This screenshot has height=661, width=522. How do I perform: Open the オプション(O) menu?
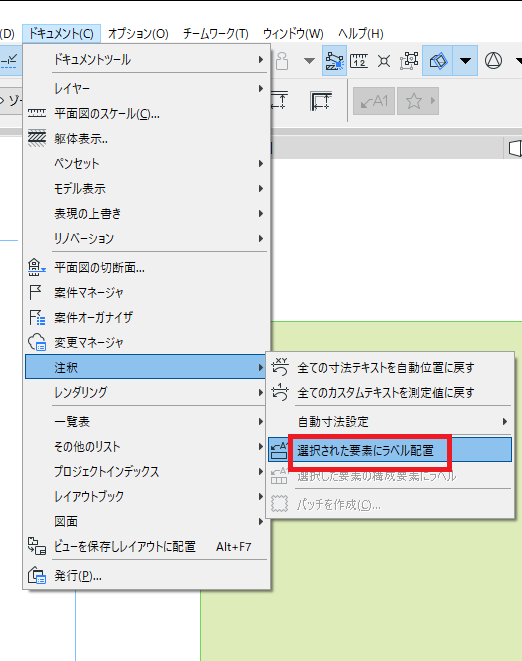138,34
